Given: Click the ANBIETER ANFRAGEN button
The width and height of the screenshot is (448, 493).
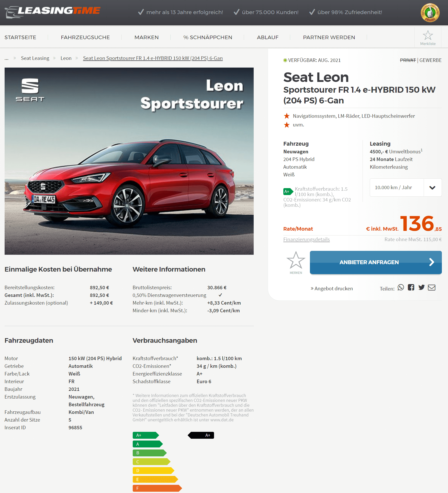Looking at the screenshot, I should pyautogui.click(x=376, y=262).
